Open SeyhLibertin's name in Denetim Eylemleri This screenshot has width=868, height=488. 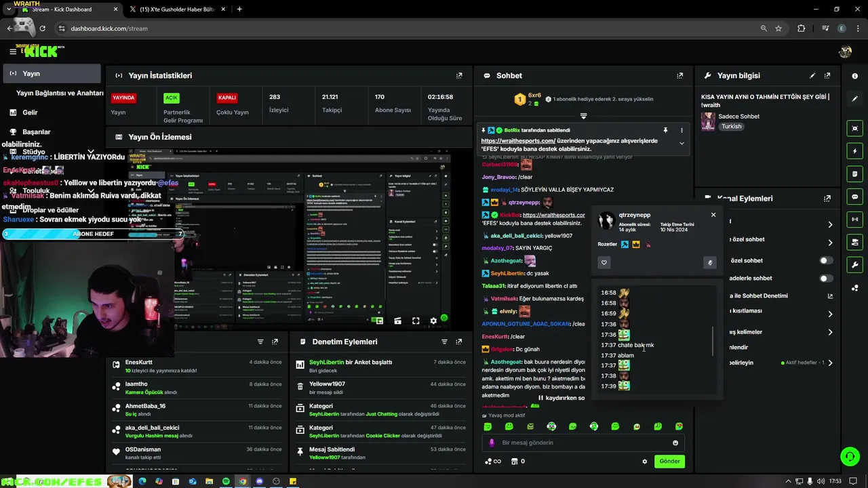tap(327, 363)
